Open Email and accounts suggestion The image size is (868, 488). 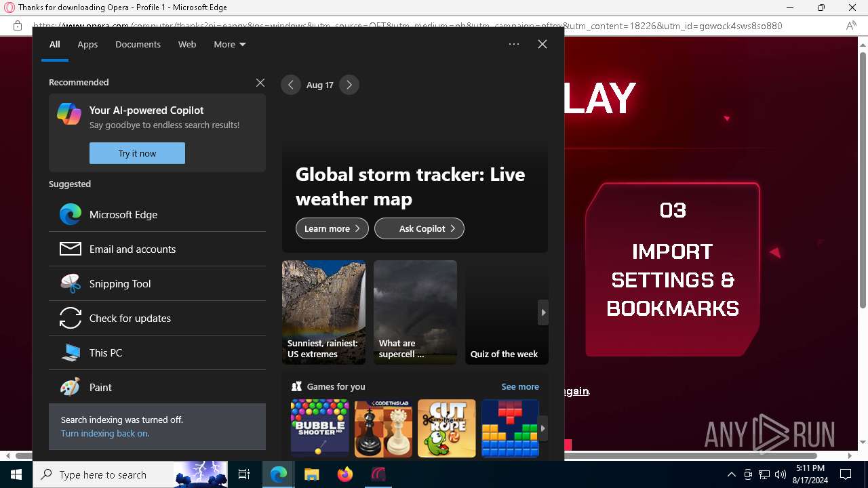pos(157,249)
